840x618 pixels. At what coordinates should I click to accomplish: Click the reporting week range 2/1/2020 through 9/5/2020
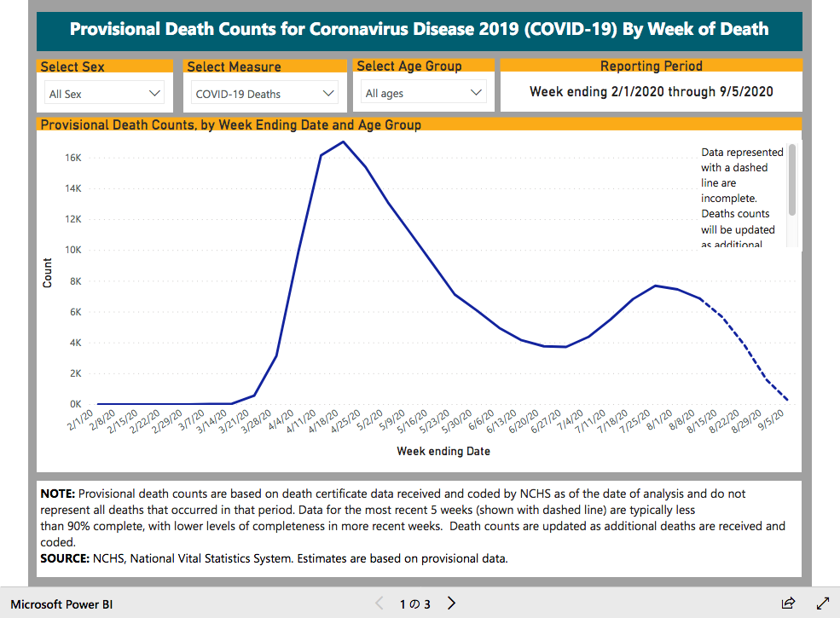(651, 91)
